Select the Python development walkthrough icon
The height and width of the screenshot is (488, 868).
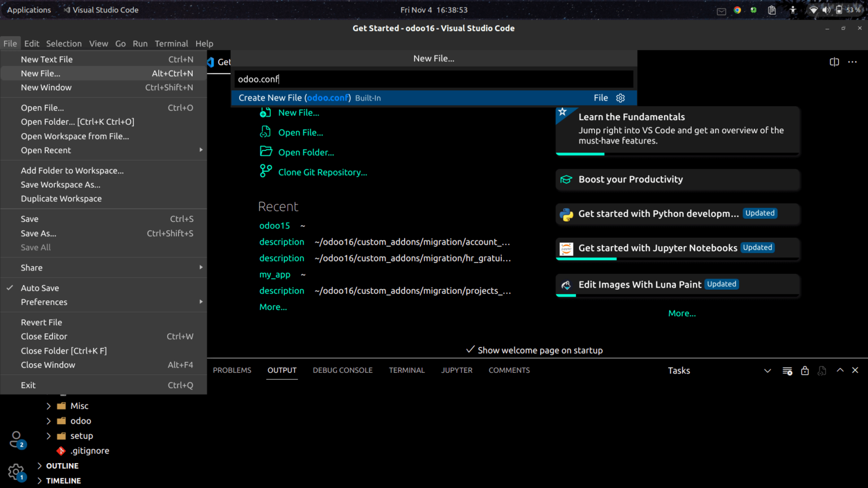pyautogui.click(x=566, y=214)
